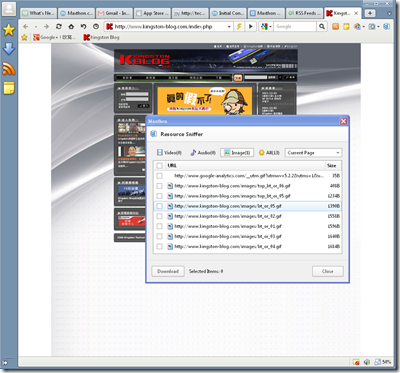Expand the address bar URL dropdown arrow
This screenshot has width=400, height=373.
point(229,27)
